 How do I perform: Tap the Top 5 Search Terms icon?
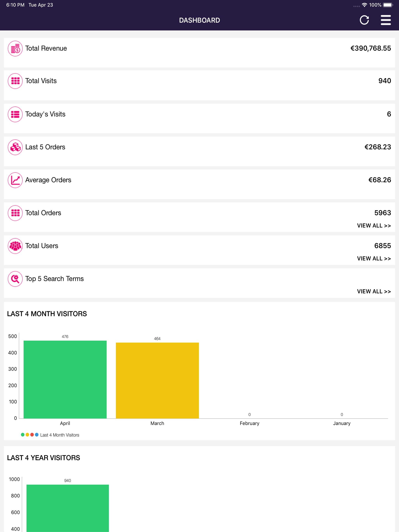click(x=15, y=279)
